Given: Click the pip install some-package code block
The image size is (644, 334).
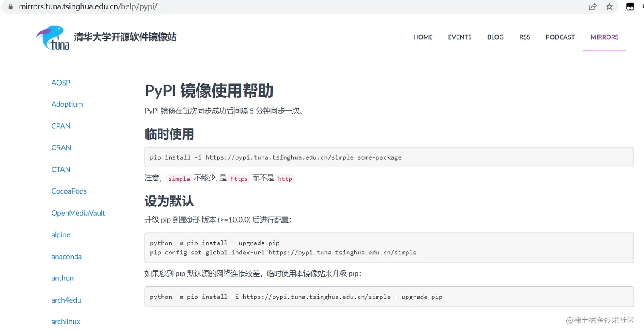Looking at the screenshot, I should [x=389, y=157].
